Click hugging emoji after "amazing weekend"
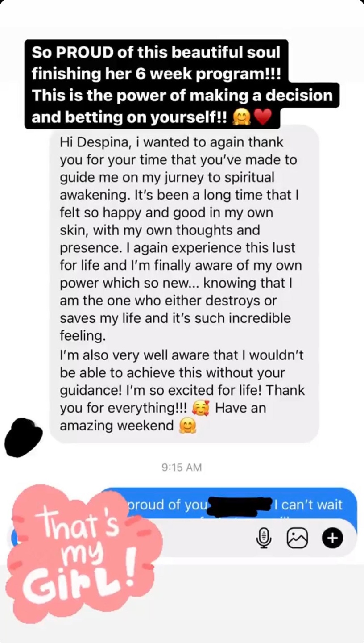Screen dimensions: 364x643 pyautogui.click(x=187, y=426)
